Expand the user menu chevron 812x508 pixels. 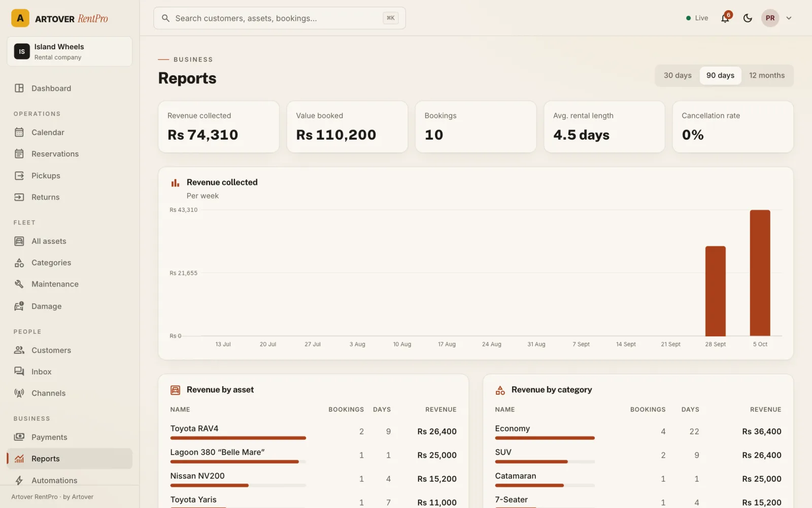click(x=789, y=18)
